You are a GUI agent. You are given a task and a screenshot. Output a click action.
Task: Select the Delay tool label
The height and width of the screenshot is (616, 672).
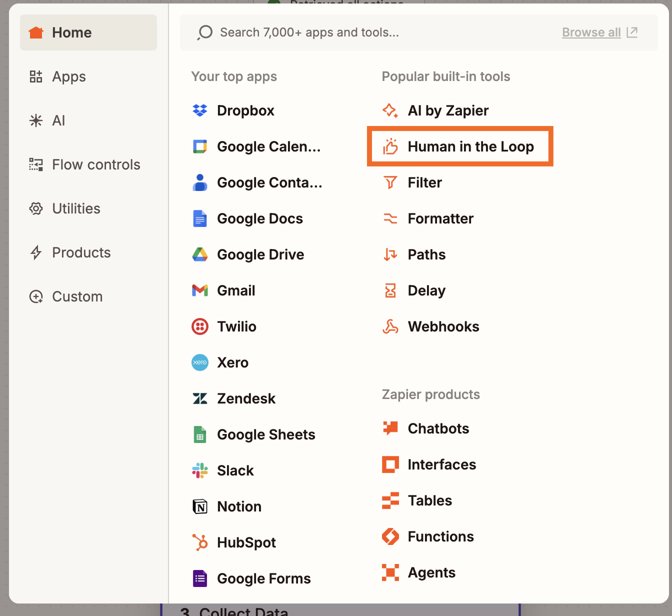click(x=426, y=290)
